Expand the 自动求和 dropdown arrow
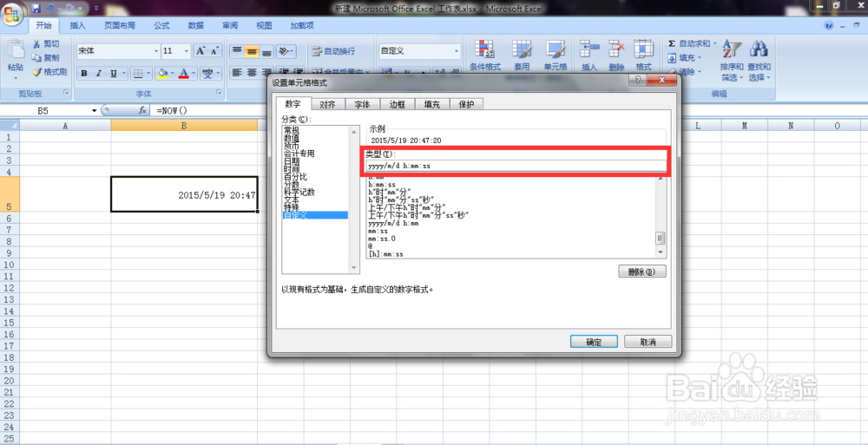This screenshot has width=868, height=445. [x=714, y=43]
